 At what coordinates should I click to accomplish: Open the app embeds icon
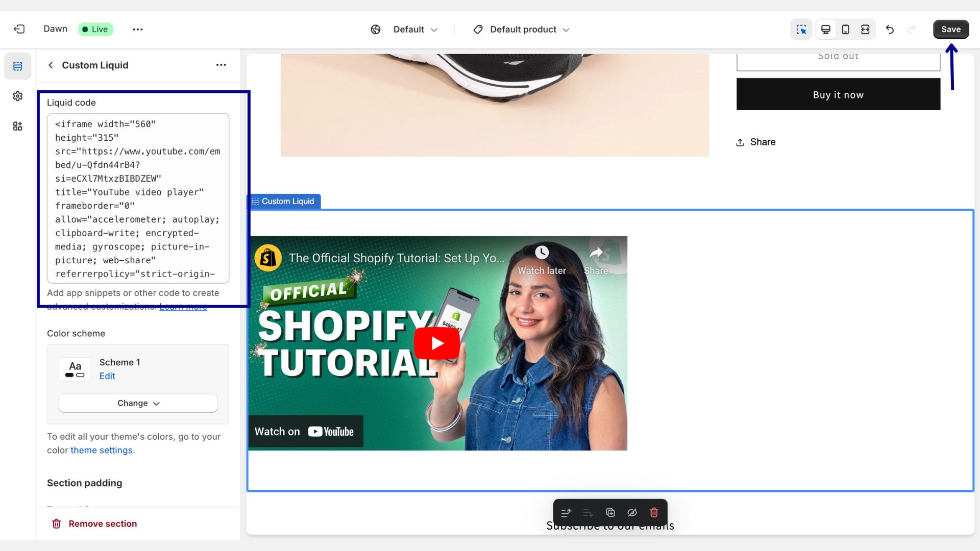[x=18, y=126]
